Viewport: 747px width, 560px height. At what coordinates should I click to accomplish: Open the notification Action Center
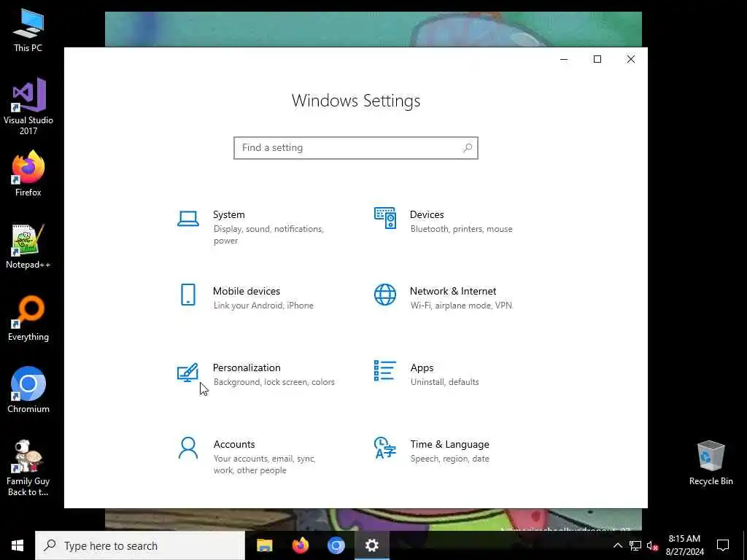click(x=723, y=545)
